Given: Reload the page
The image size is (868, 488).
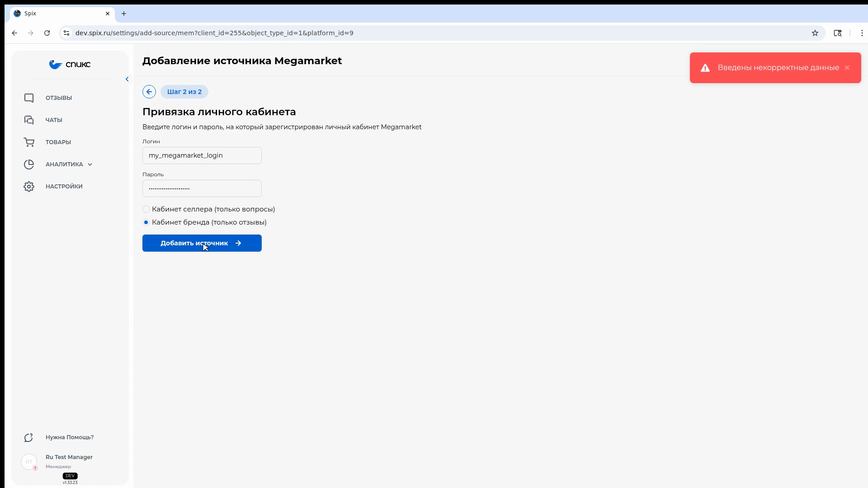Looking at the screenshot, I should click(x=47, y=33).
